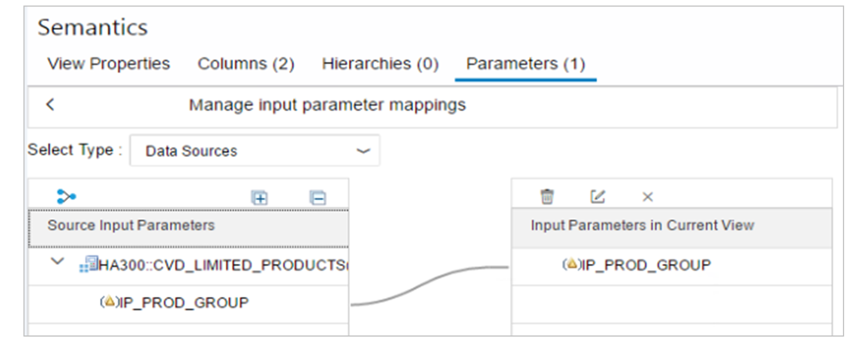The height and width of the screenshot is (342, 868).
Task: Click the X icon beside edit
Action: point(647,197)
